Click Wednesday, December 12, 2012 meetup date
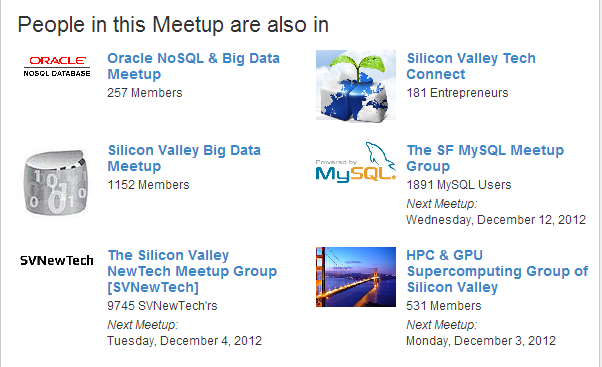Image resolution: width=602 pixels, height=367 pixels. point(496,220)
